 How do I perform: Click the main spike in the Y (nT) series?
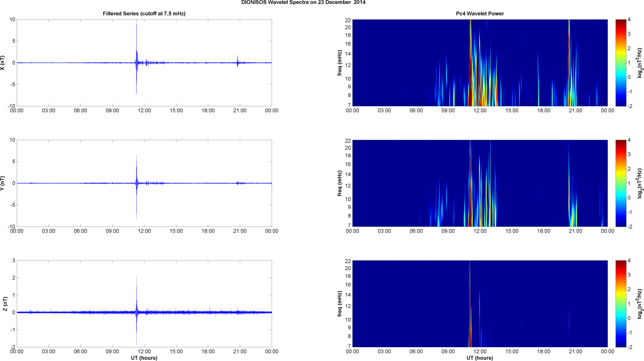136,186
